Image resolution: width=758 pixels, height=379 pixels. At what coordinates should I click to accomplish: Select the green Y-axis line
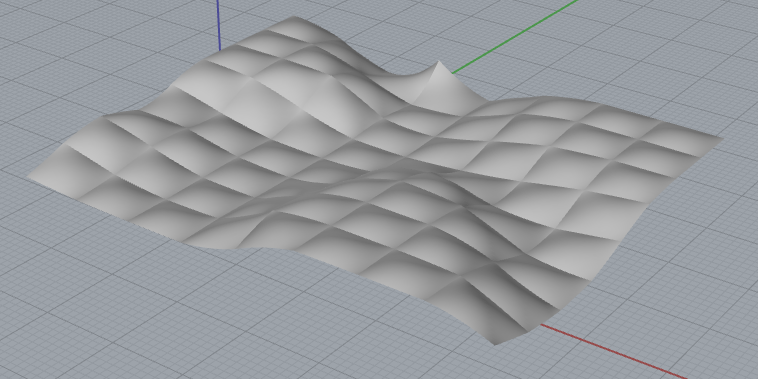click(515, 37)
